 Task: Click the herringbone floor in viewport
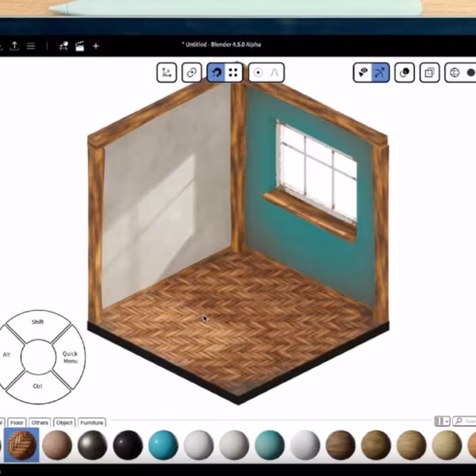coord(240,322)
